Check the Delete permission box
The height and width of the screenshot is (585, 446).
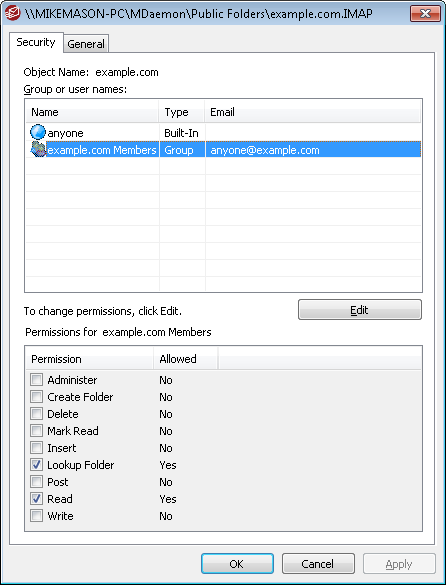tap(37, 414)
